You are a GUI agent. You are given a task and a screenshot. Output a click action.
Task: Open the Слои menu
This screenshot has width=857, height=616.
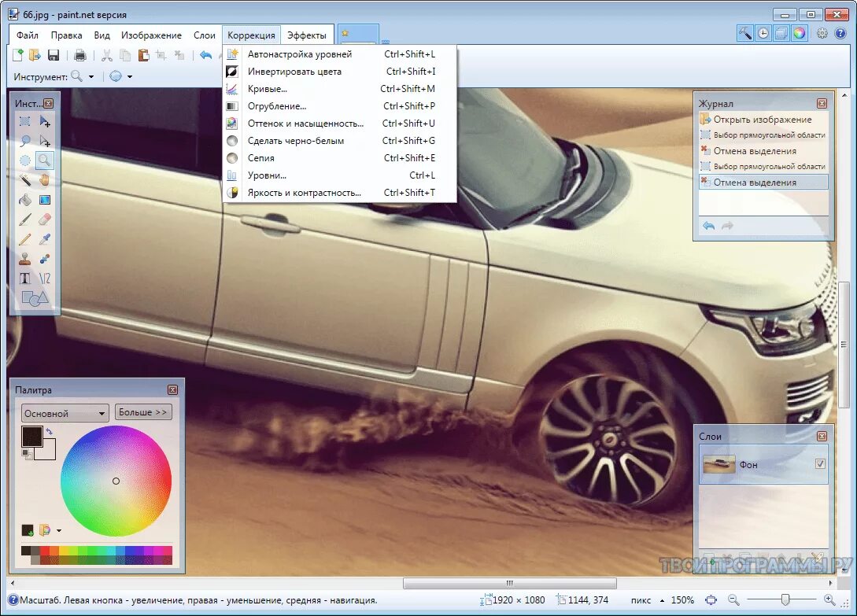[205, 35]
